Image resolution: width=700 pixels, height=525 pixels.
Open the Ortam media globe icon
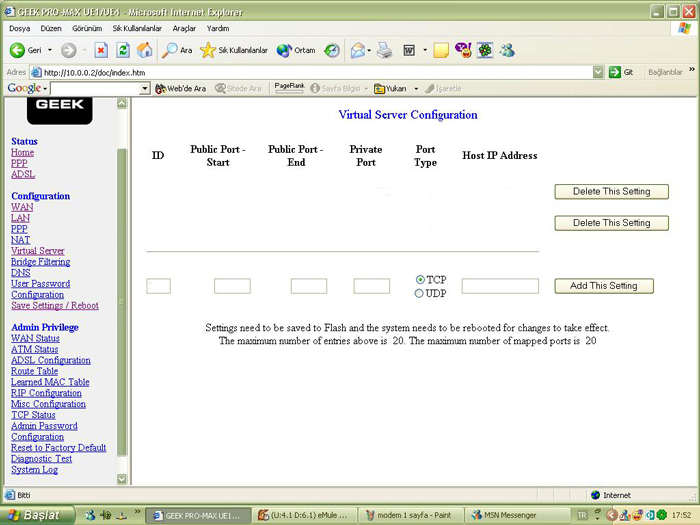click(x=296, y=50)
